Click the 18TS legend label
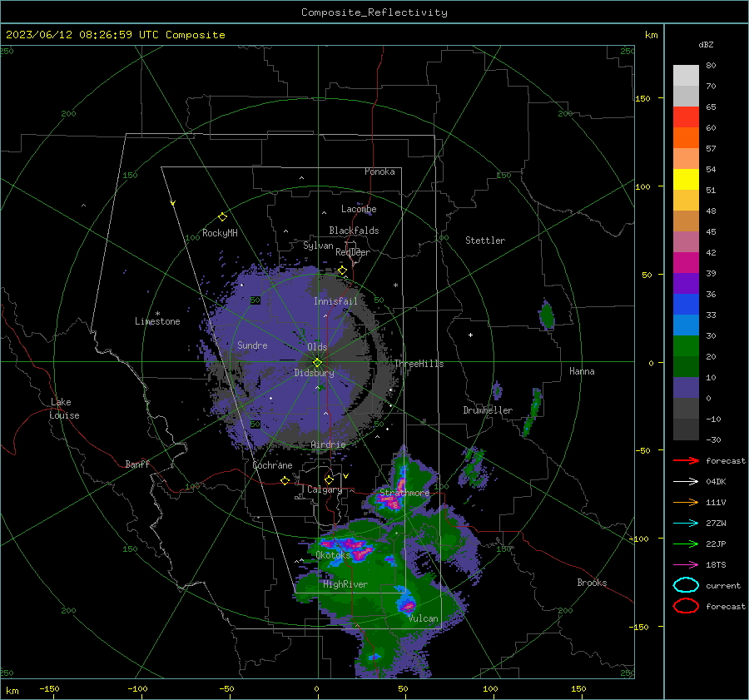The image size is (749, 700). click(716, 565)
